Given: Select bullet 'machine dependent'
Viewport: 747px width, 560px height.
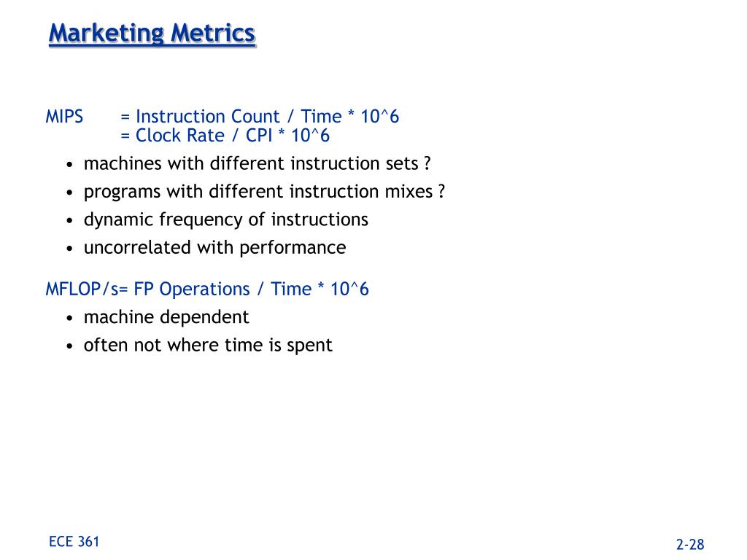Looking at the screenshot, I should coord(166,317).
